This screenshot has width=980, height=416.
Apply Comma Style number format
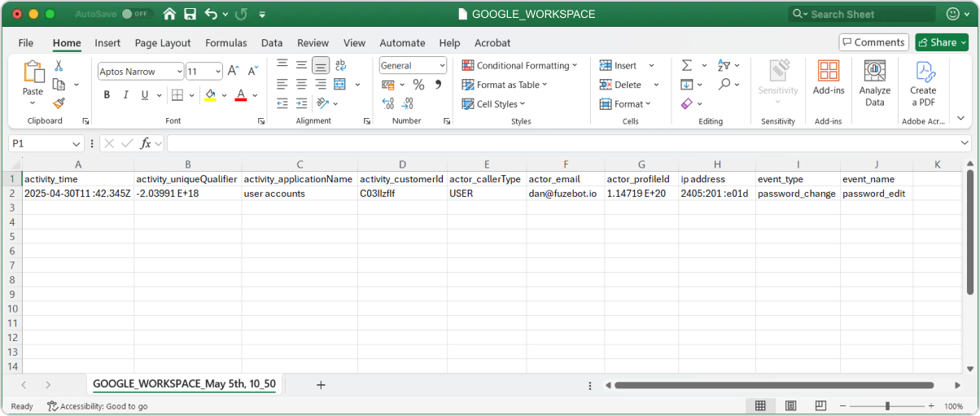click(x=438, y=85)
